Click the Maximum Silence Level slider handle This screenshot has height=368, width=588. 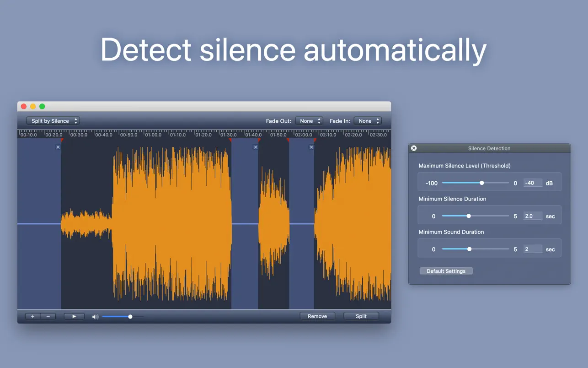(481, 183)
